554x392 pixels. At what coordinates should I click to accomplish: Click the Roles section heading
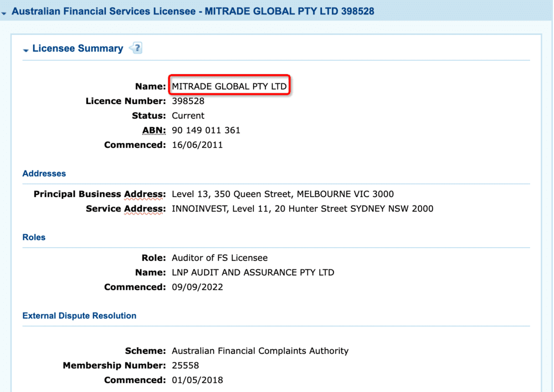point(34,237)
